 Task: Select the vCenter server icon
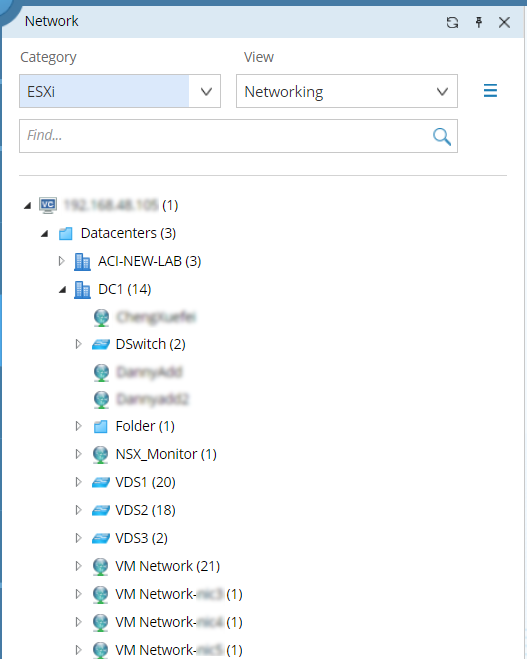point(48,205)
